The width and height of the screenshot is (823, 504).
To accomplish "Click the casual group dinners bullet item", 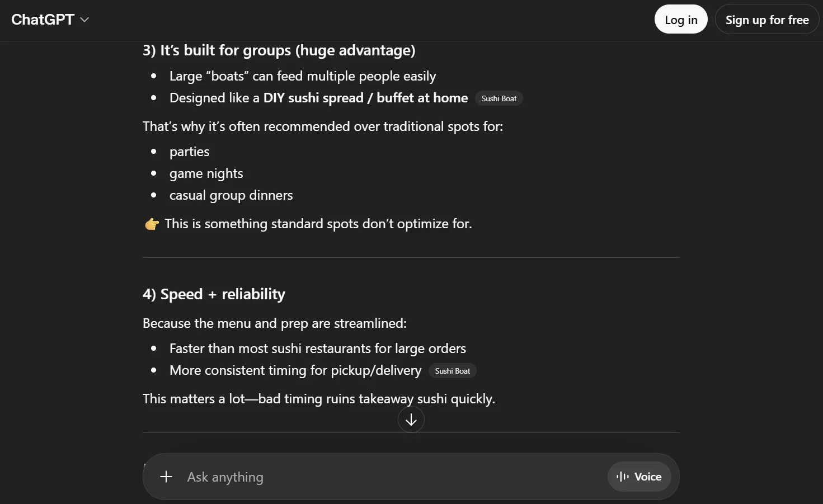I will 231,195.
